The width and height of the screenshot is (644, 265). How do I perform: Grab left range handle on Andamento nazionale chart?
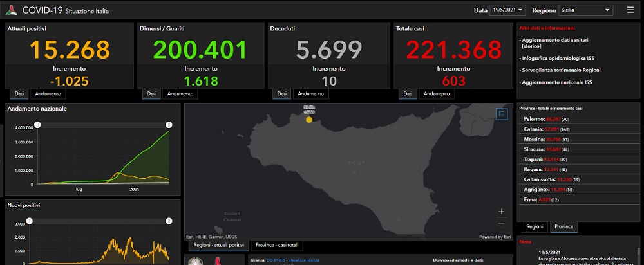tap(37, 124)
